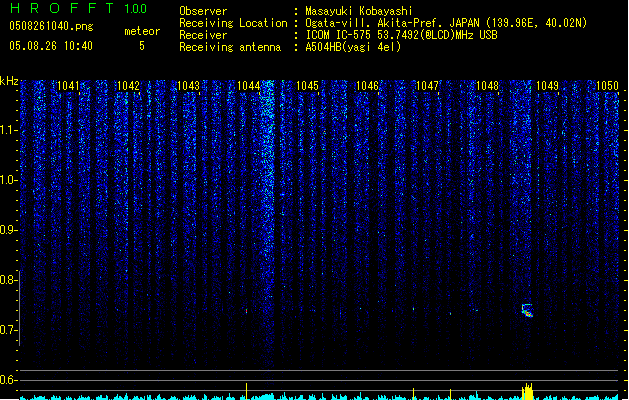Click the meteor count value 5
Viewport: 629px width, 400px height.
142,46
